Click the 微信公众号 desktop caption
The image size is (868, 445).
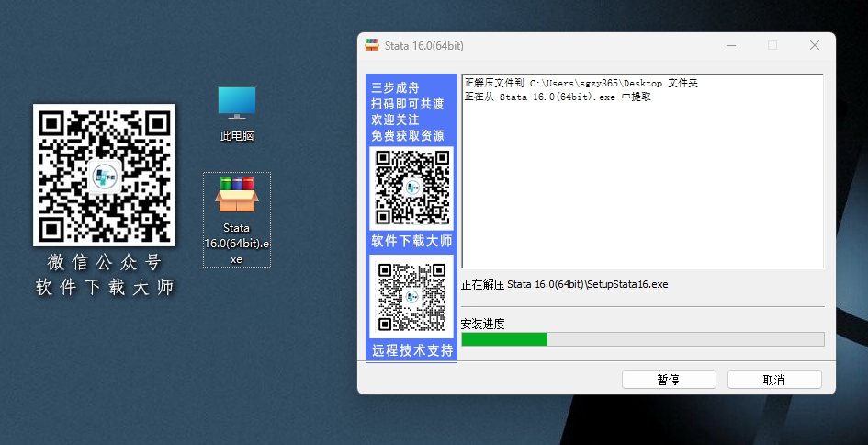click(x=104, y=261)
